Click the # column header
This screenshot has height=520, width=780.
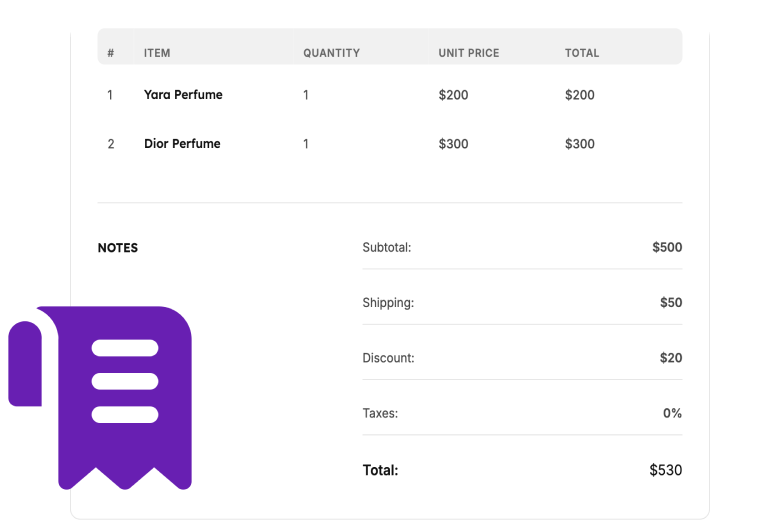click(x=110, y=53)
